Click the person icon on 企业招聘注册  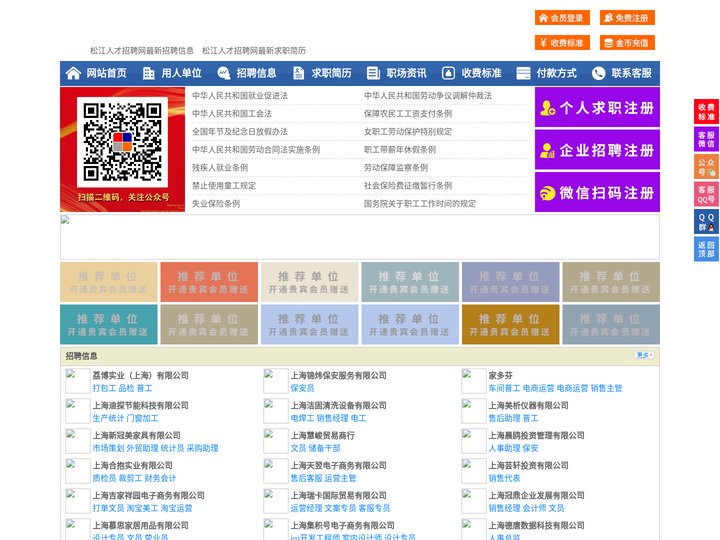click(547, 150)
